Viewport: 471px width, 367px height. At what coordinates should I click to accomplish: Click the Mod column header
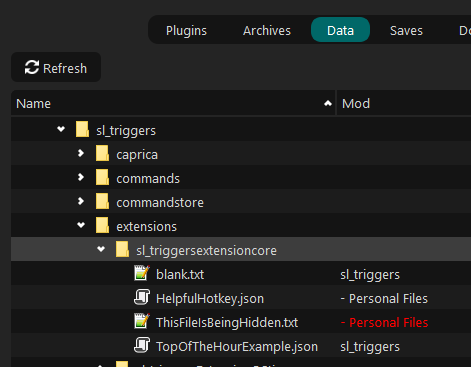click(x=404, y=103)
